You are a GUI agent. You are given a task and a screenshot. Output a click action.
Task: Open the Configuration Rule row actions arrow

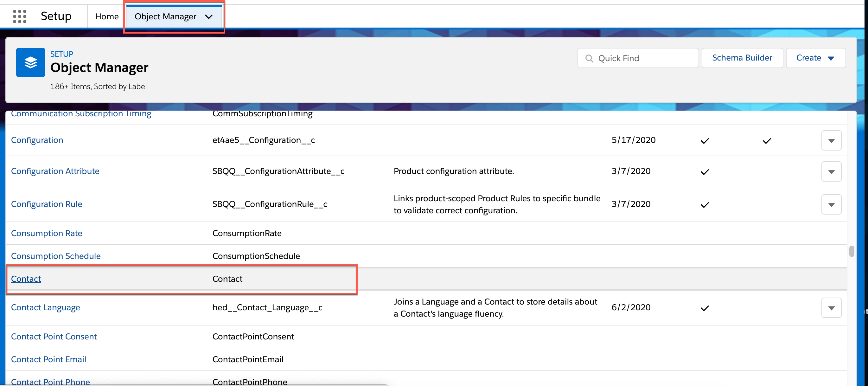pyautogui.click(x=831, y=204)
